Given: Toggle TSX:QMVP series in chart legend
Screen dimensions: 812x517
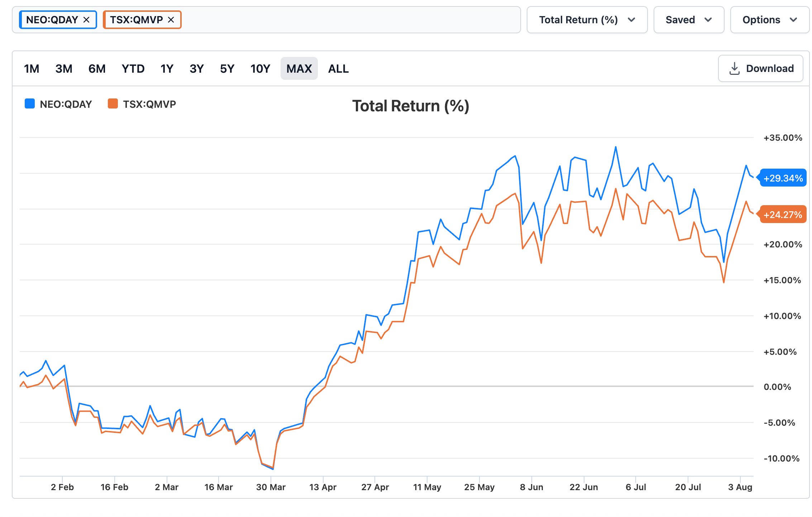Looking at the screenshot, I should (142, 104).
